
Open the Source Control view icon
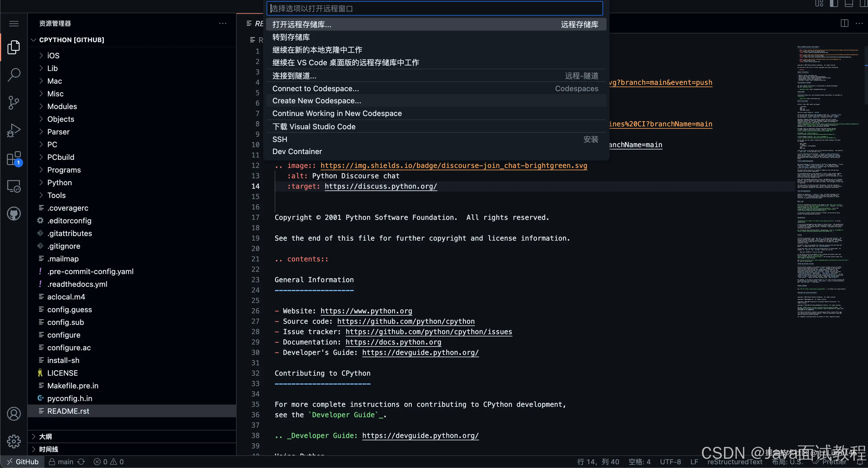point(14,102)
